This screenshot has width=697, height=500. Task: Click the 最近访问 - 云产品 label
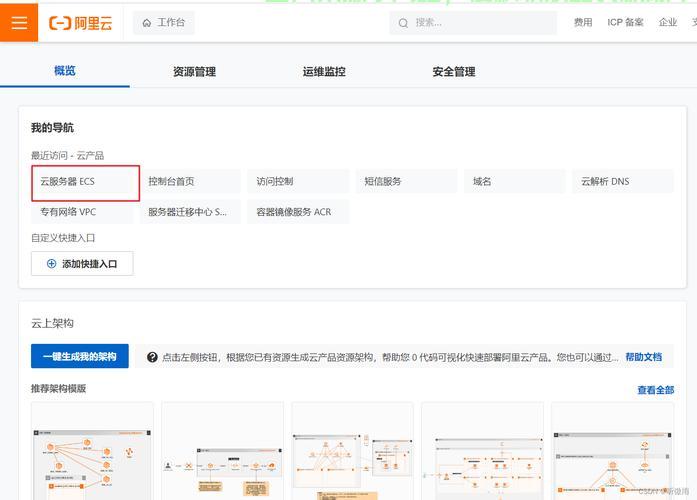point(67,156)
